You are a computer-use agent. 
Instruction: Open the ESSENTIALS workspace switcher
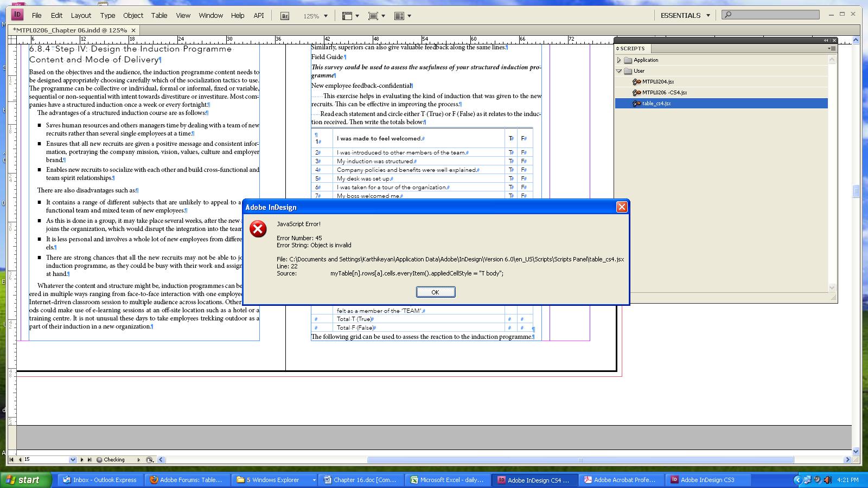point(685,15)
